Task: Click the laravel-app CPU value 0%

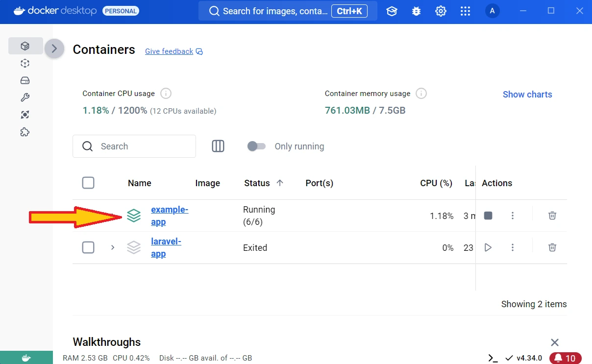Action: pos(448,248)
